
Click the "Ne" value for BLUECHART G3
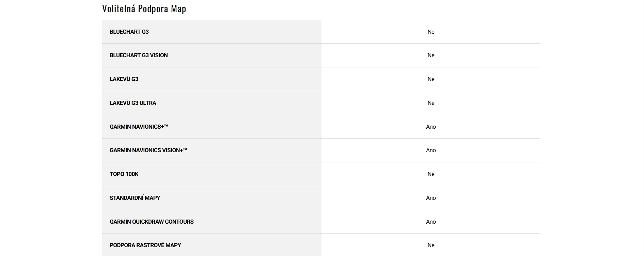[431, 32]
